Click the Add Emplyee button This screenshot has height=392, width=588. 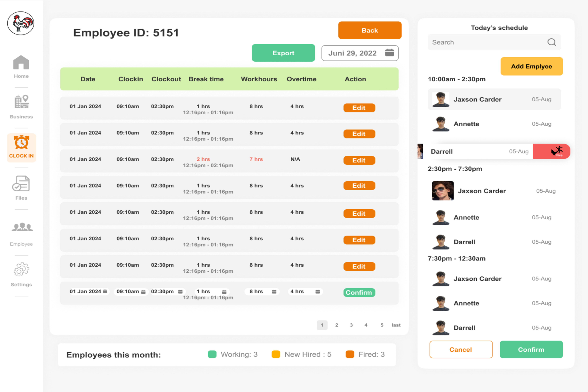pyautogui.click(x=531, y=66)
